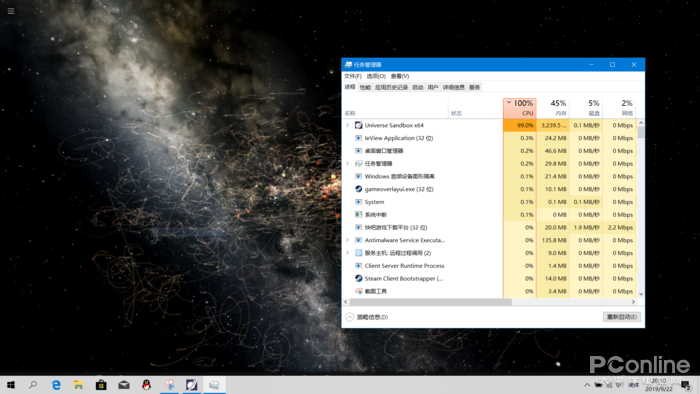Screen dimensions: 700x394
Task: Launch Microsoft Store taskbar icon
Action: pos(101,385)
